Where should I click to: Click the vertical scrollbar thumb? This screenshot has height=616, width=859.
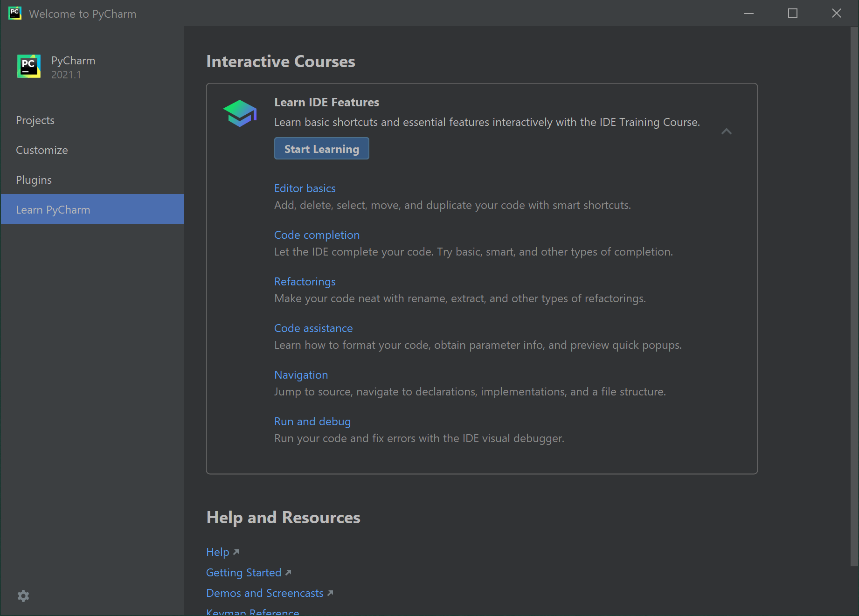(x=854, y=297)
